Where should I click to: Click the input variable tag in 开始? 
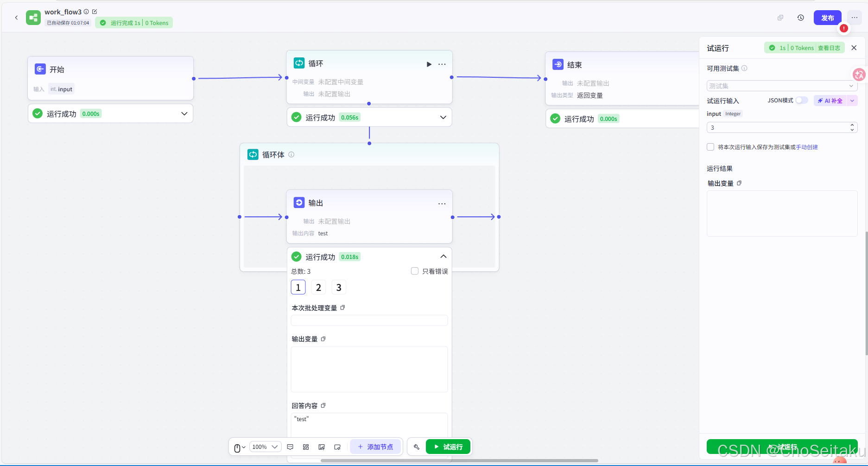(x=61, y=89)
